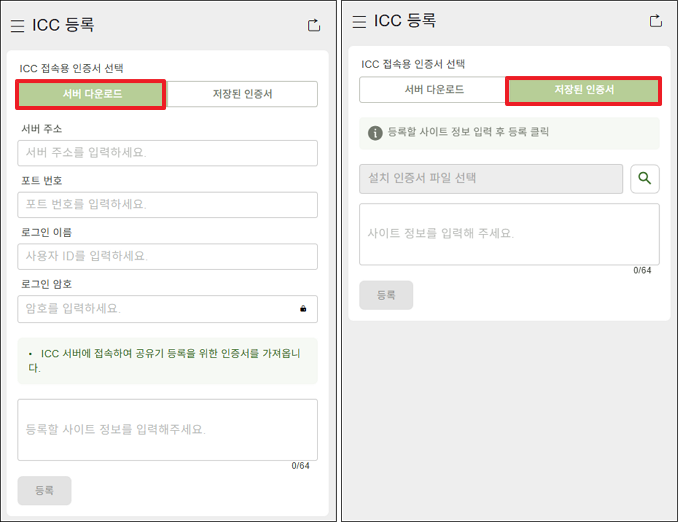
Task: Open hamburger menu on the saved certificate screen
Action: click(x=358, y=21)
